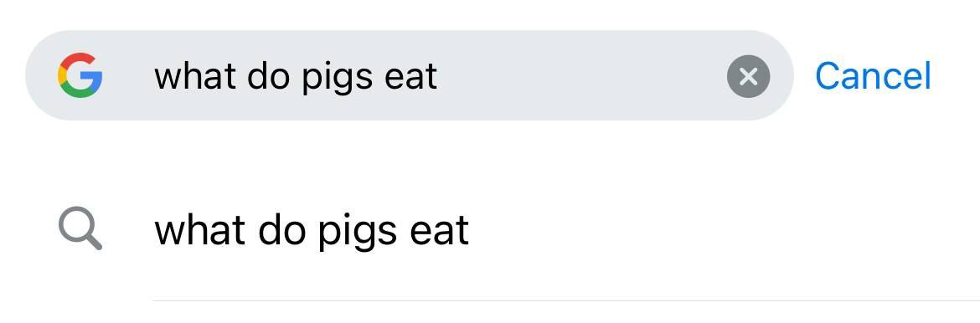This screenshot has width=980, height=323.
Task: Focus the search field containing 'what do pigs eat'
Action: [410, 75]
